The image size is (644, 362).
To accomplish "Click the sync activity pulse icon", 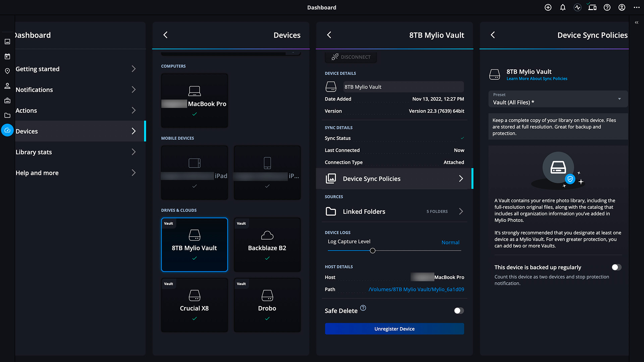I will (578, 7).
